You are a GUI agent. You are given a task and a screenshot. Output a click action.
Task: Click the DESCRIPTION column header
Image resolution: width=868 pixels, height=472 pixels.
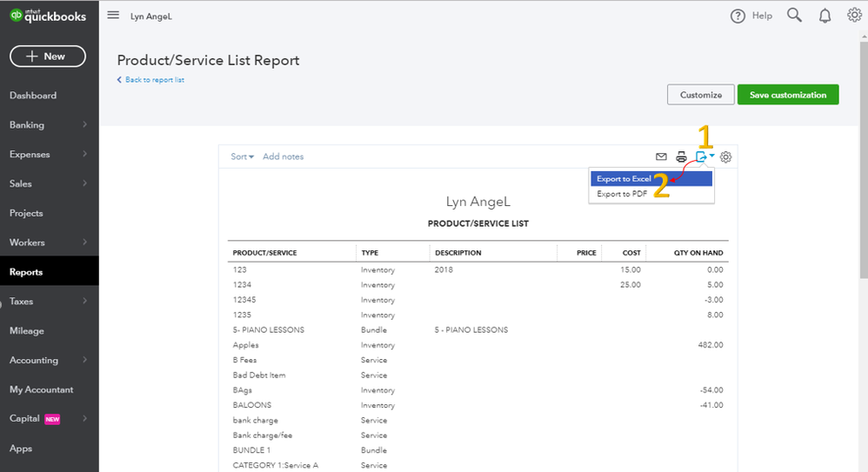point(457,253)
